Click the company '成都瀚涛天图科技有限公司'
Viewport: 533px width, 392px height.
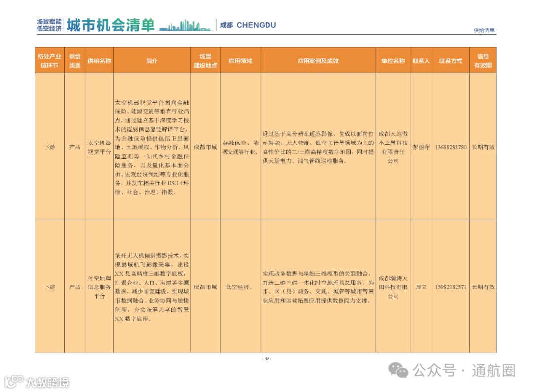pyautogui.click(x=393, y=287)
